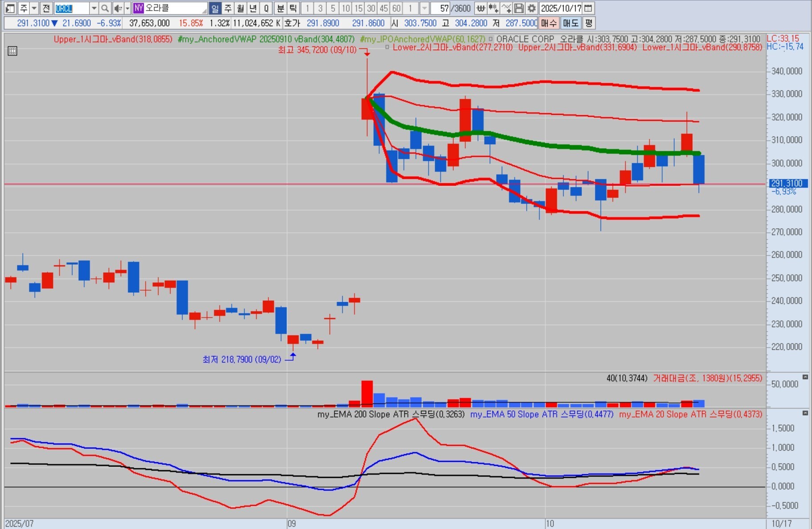Click the 10/17 date label on axis
The width and height of the screenshot is (812, 529).
(x=782, y=524)
